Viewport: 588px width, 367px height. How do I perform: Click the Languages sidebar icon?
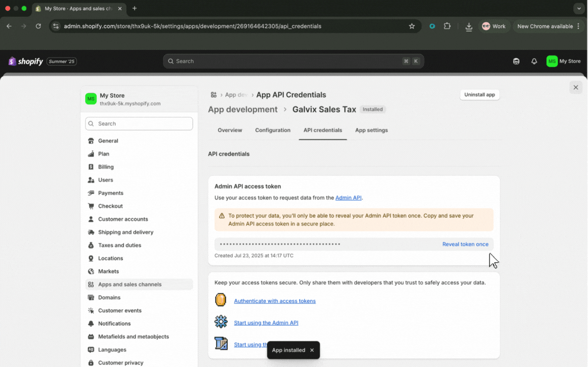click(x=91, y=350)
